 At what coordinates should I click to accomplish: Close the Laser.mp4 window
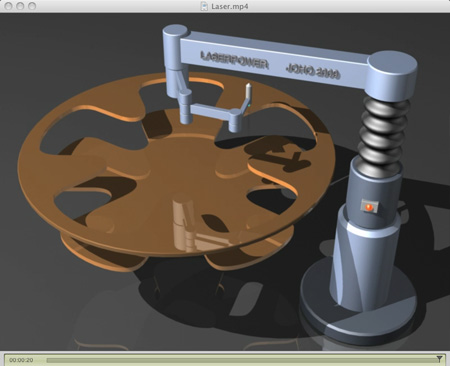click(9, 6)
